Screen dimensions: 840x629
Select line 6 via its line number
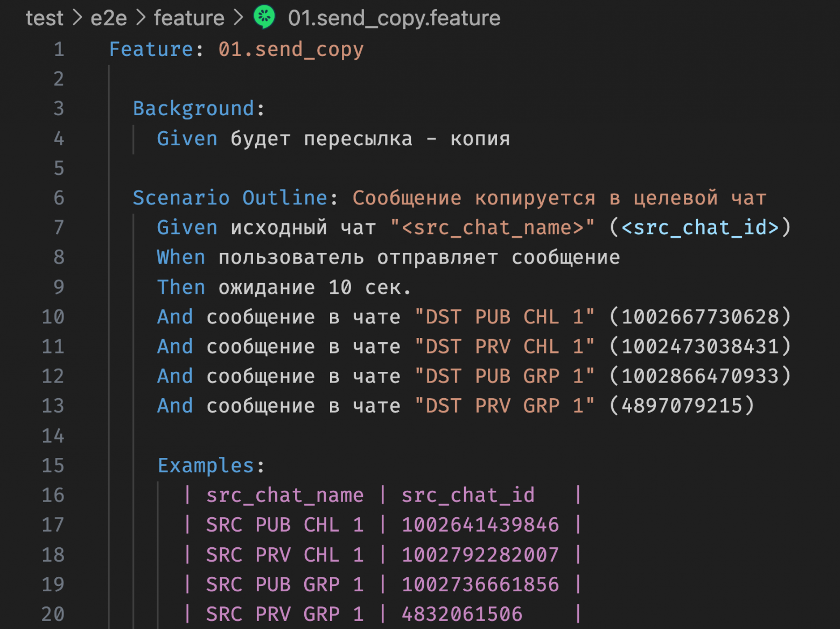59,198
